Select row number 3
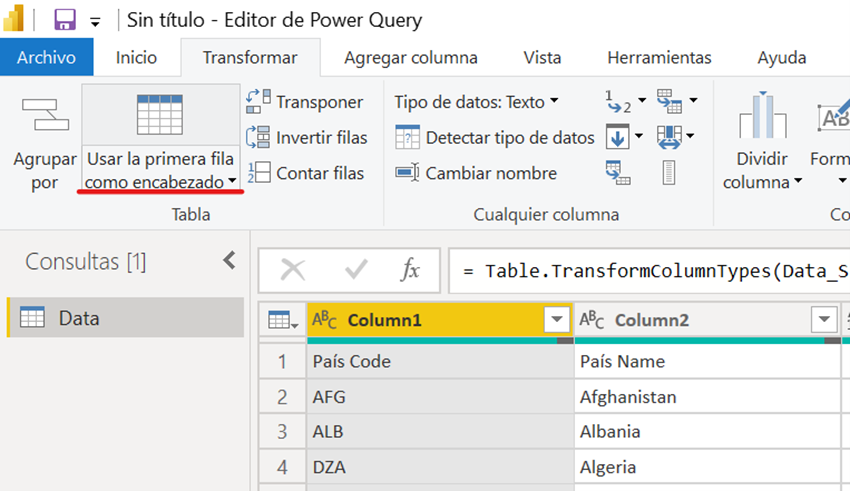Screen dimensions: 850x491 point(282,431)
